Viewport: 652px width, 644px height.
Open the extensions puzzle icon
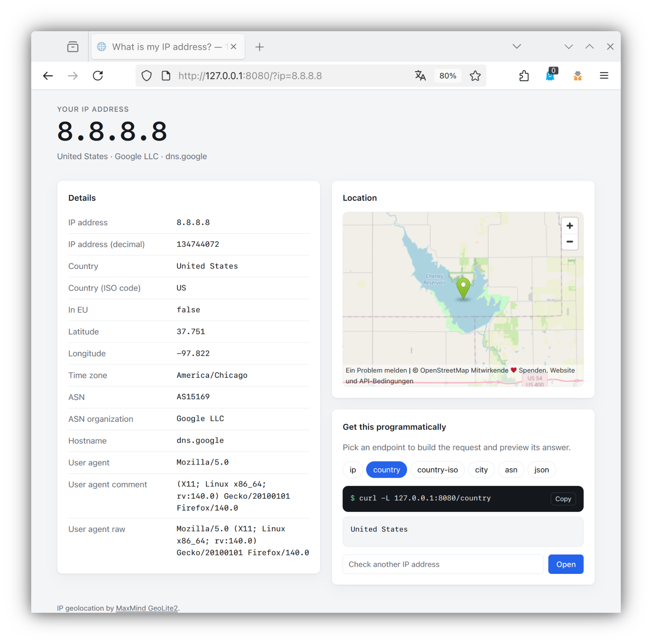point(524,76)
